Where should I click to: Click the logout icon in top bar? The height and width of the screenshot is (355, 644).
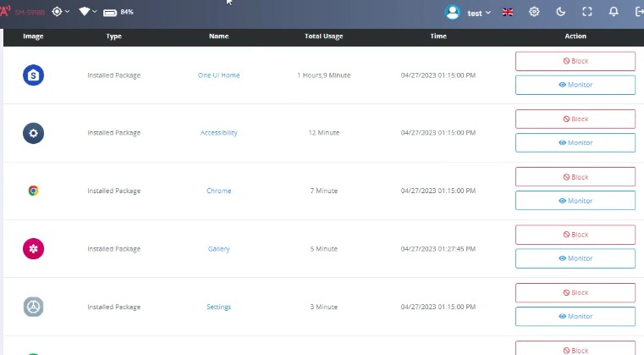point(638,12)
